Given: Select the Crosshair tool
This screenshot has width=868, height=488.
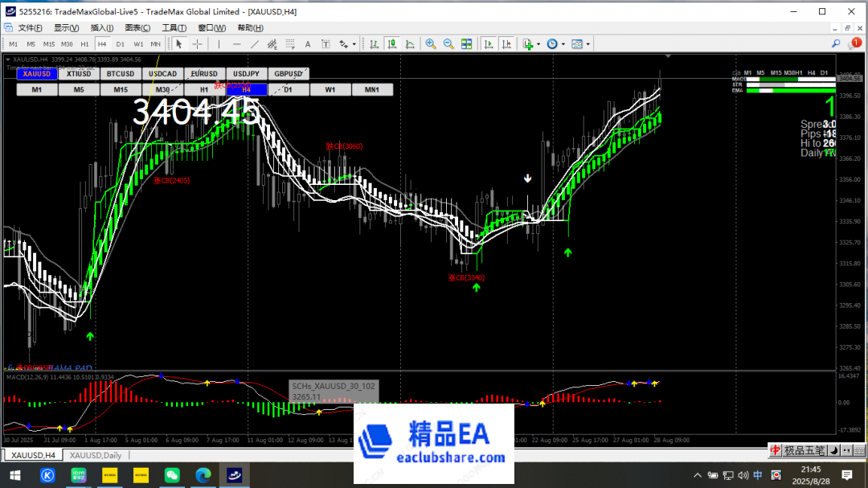Looking at the screenshot, I should pyautogui.click(x=197, y=43).
